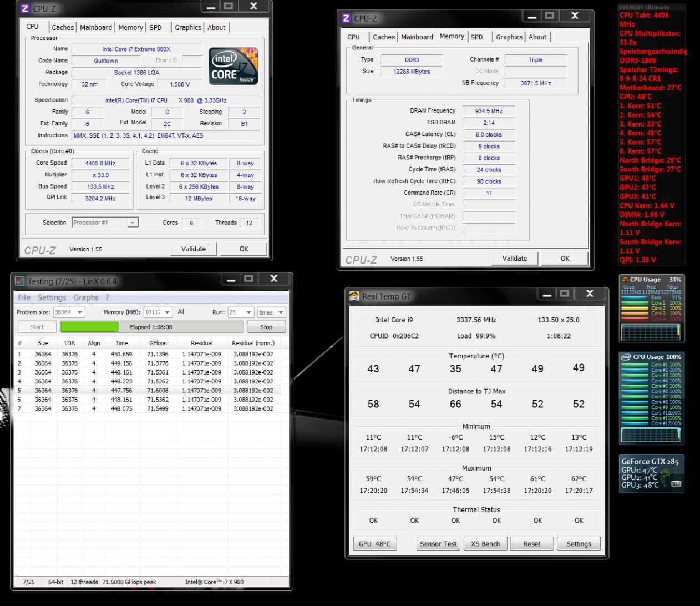
Task: Select LinX result row 7 with 71.5499 GFlops
Action: coord(146,408)
